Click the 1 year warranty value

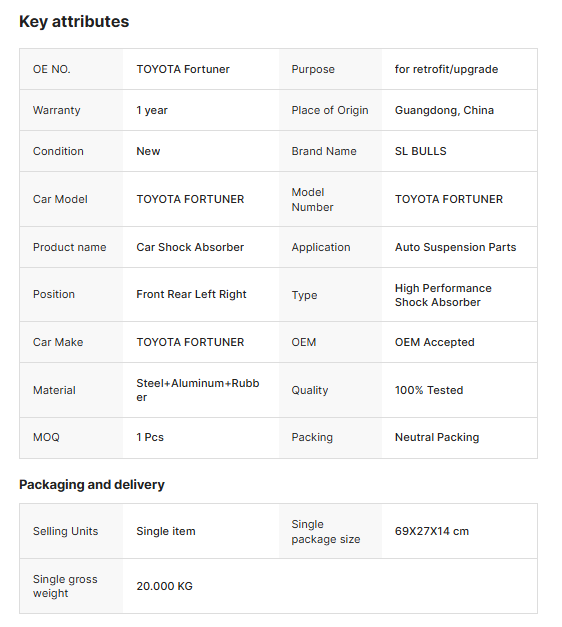point(152,110)
